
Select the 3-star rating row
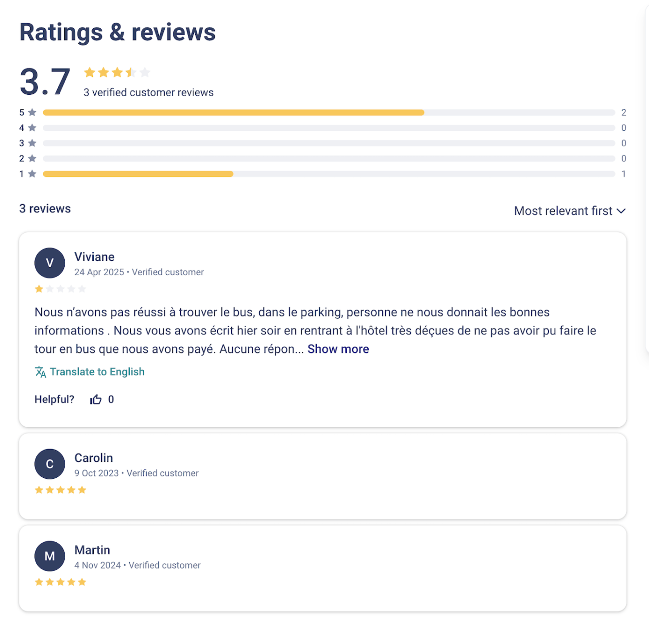[328, 143]
